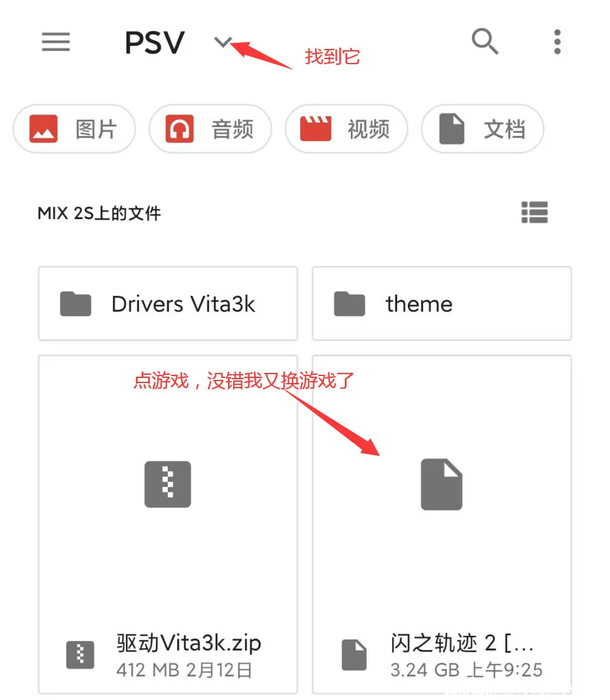The width and height of the screenshot is (610, 700).
Task: Select the 图片 images filter chip
Action: [x=74, y=129]
